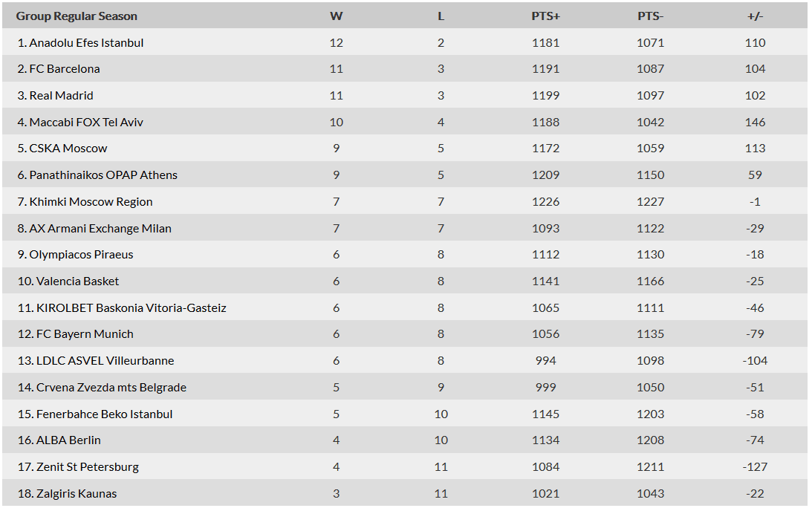Open Panathinaikos OPAP Athens row
This screenshot has height=508, width=812.
405,175
